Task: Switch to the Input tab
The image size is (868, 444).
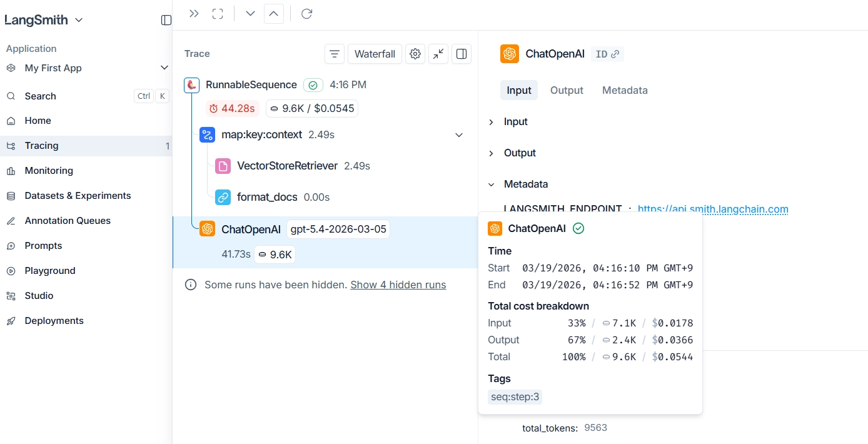Action: coord(519,90)
